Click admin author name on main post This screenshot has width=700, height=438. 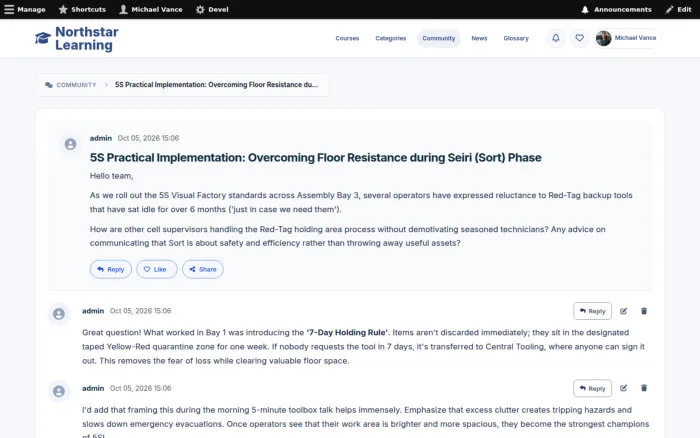[101, 138]
